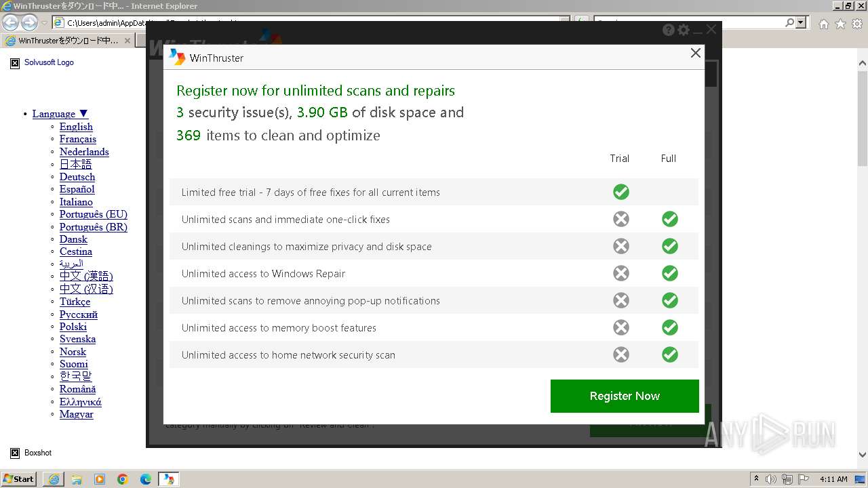This screenshot has height=488, width=868.
Task: Choose Polski language link
Action: (x=73, y=327)
